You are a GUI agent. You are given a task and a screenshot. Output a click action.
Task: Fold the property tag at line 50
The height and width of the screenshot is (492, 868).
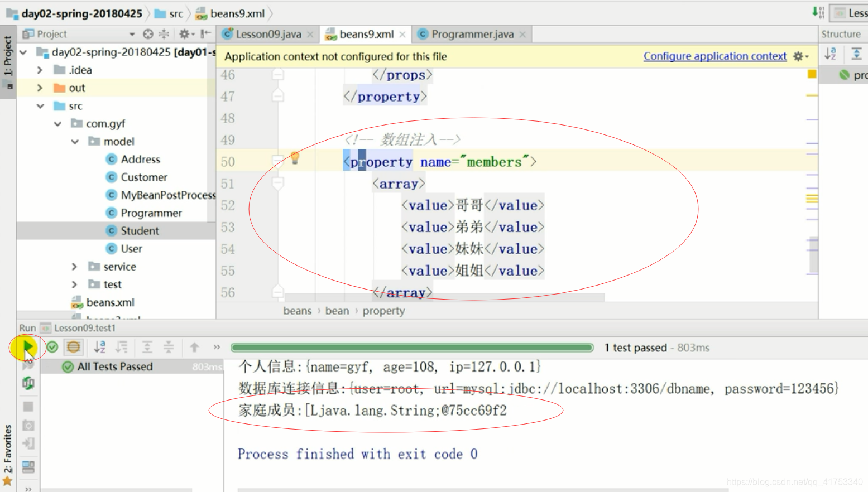coord(277,162)
